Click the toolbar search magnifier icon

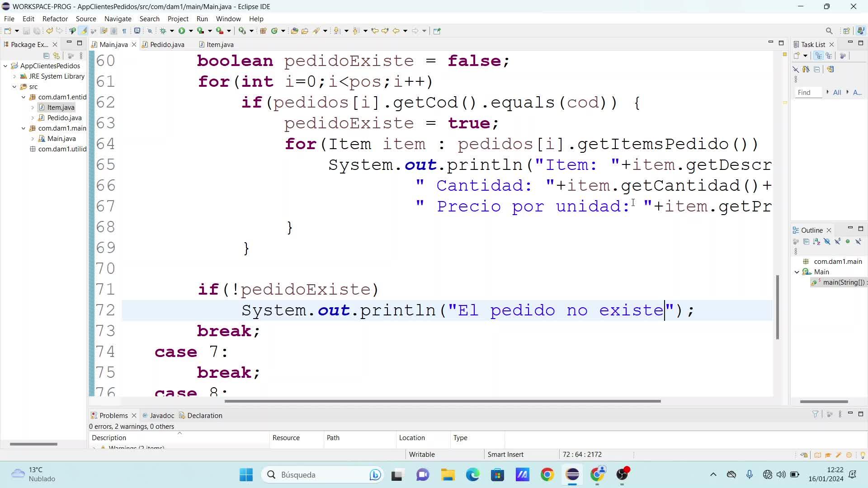(x=829, y=31)
